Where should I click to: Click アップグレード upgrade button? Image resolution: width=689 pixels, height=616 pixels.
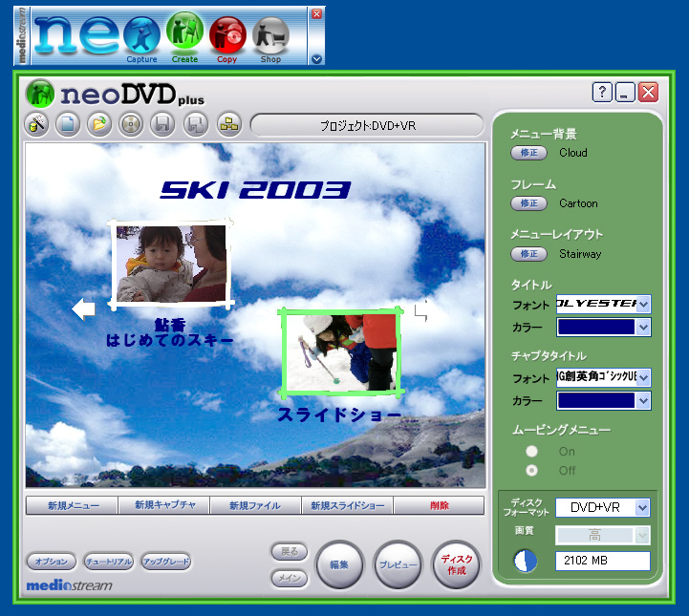[x=166, y=562]
